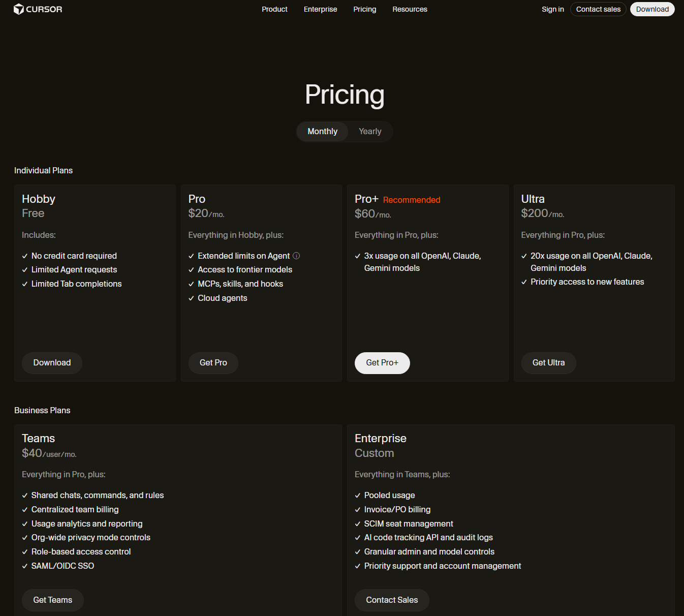Select the Monthly billing option
Image resolution: width=684 pixels, height=616 pixels.
[x=322, y=131]
